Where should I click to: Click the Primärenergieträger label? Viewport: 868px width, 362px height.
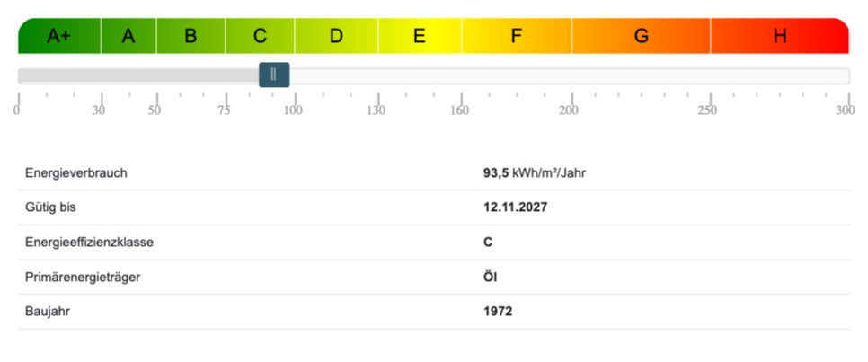click(x=83, y=278)
